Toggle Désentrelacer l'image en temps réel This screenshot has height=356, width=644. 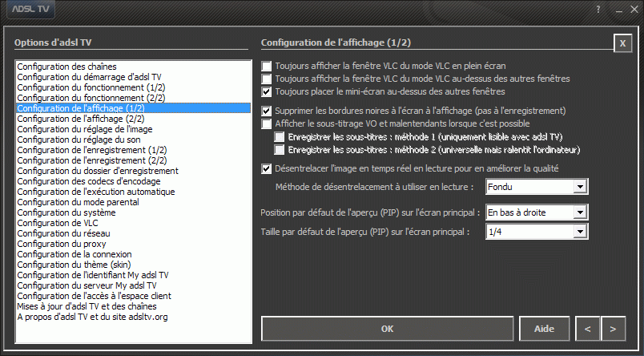pos(267,168)
